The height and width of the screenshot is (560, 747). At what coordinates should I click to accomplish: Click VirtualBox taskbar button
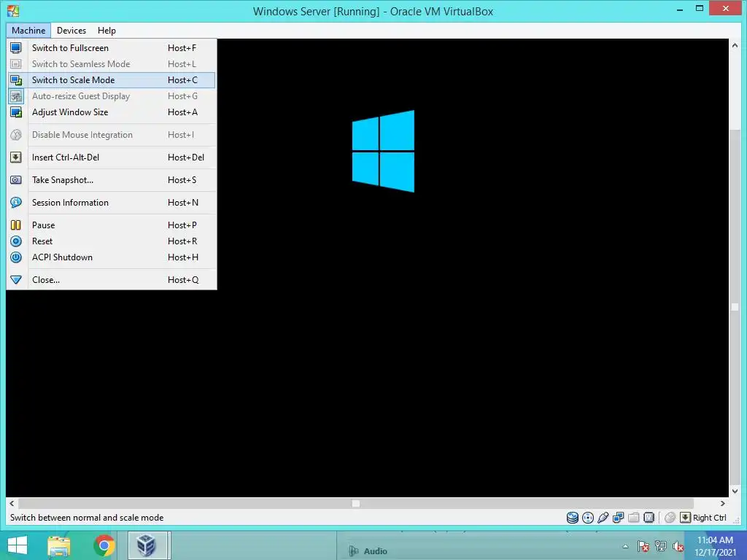149,545
